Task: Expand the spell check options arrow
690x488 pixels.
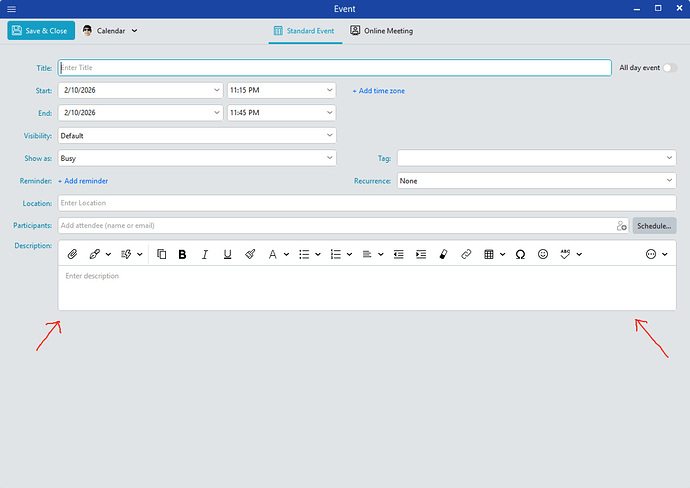Action: click(x=579, y=254)
